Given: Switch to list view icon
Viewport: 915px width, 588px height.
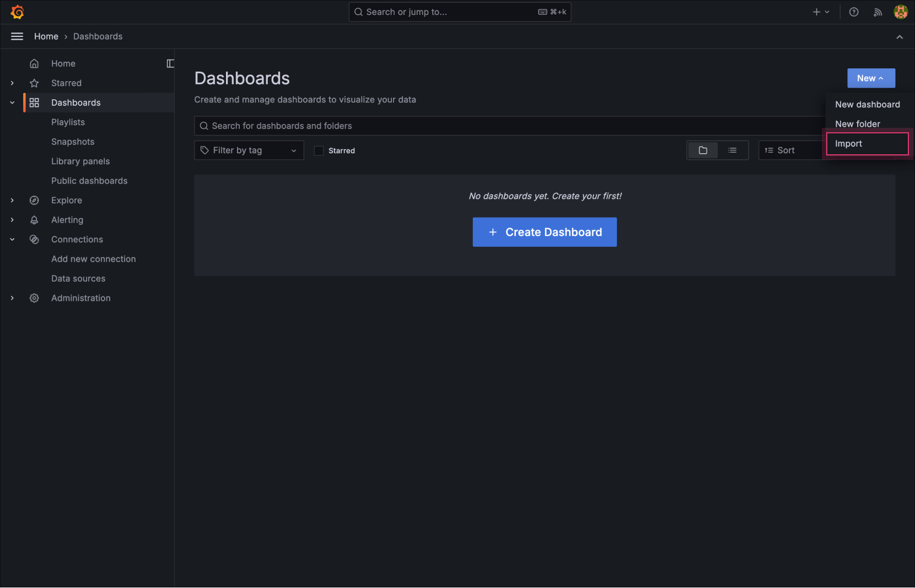Looking at the screenshot, I should click(x=732, y=150).
